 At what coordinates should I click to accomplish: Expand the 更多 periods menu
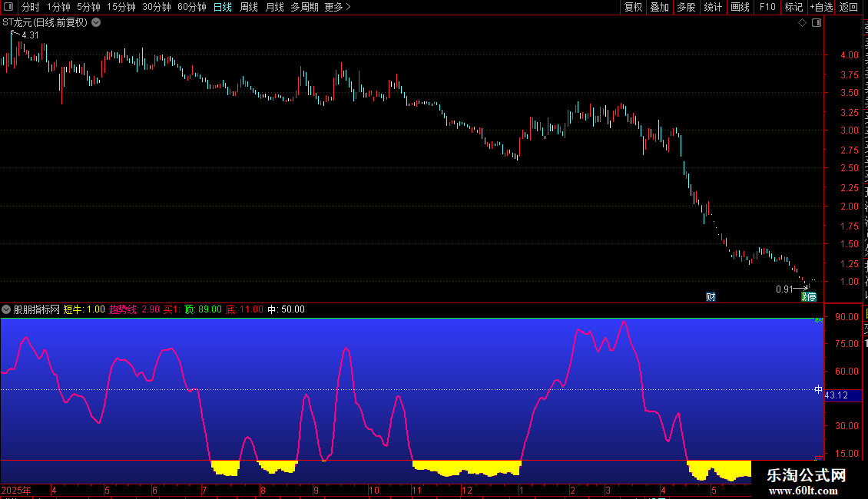point(337,7)
